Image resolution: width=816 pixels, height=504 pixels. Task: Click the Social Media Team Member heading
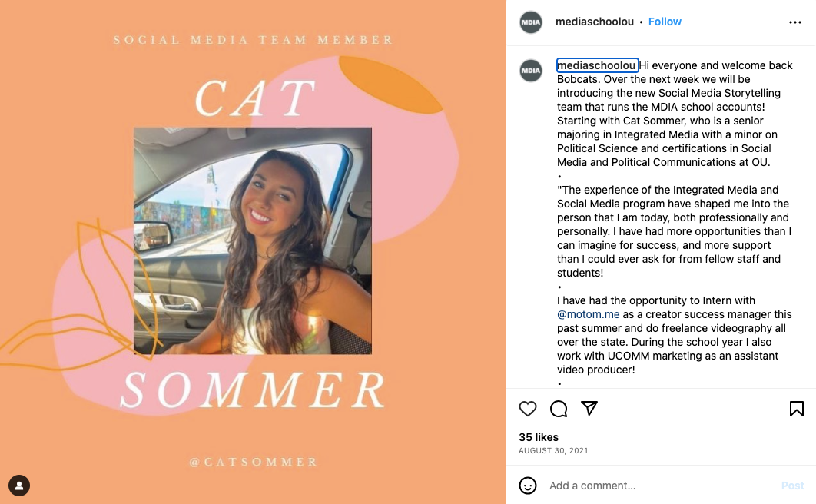254,39
